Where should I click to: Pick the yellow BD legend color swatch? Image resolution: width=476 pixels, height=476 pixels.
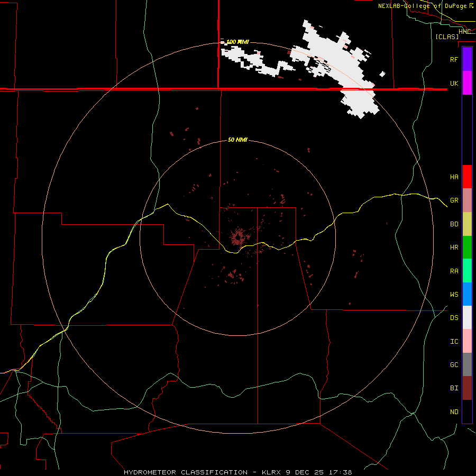(467, 224)
